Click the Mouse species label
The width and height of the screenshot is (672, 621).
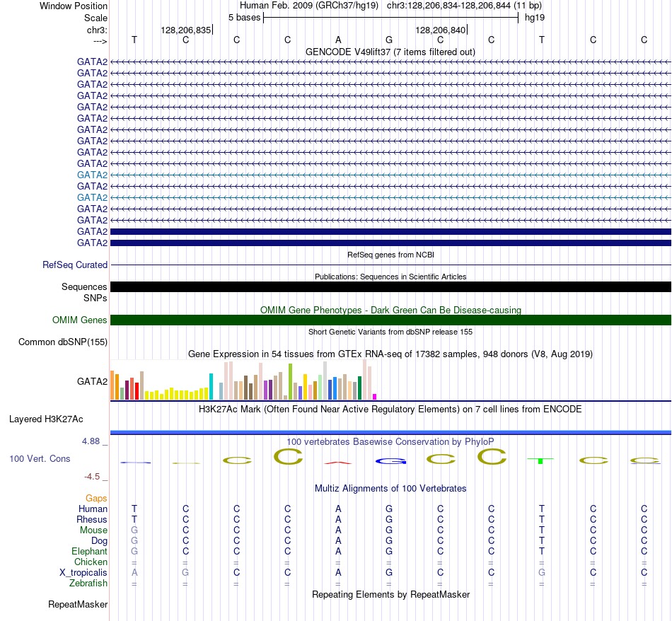(93, 530)
